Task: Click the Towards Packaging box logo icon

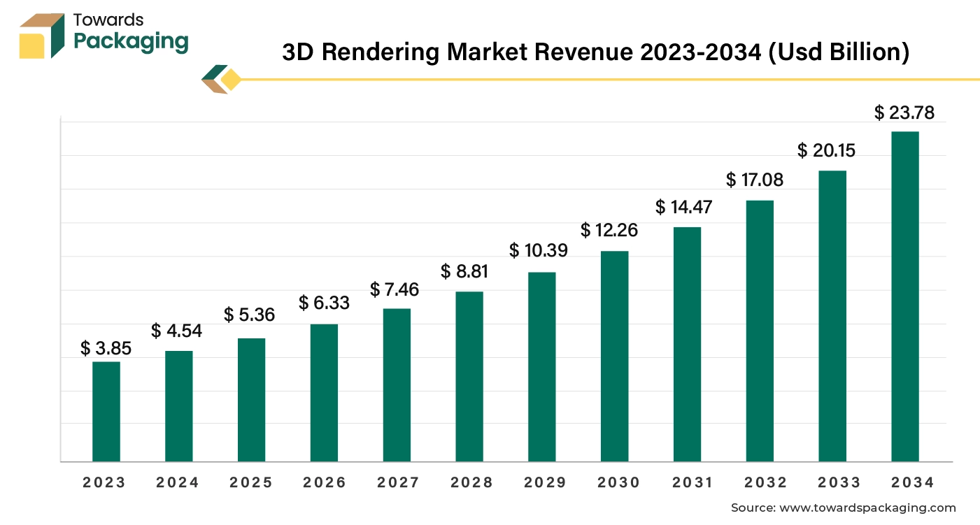Action: pyautogui.click(x=42, y=35)
